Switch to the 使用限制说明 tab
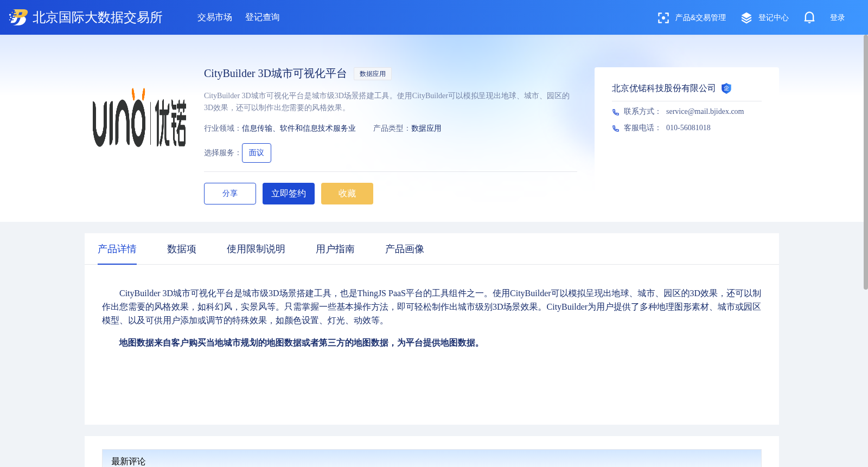Viewport: 868px width, 467px height. [256, 249]
